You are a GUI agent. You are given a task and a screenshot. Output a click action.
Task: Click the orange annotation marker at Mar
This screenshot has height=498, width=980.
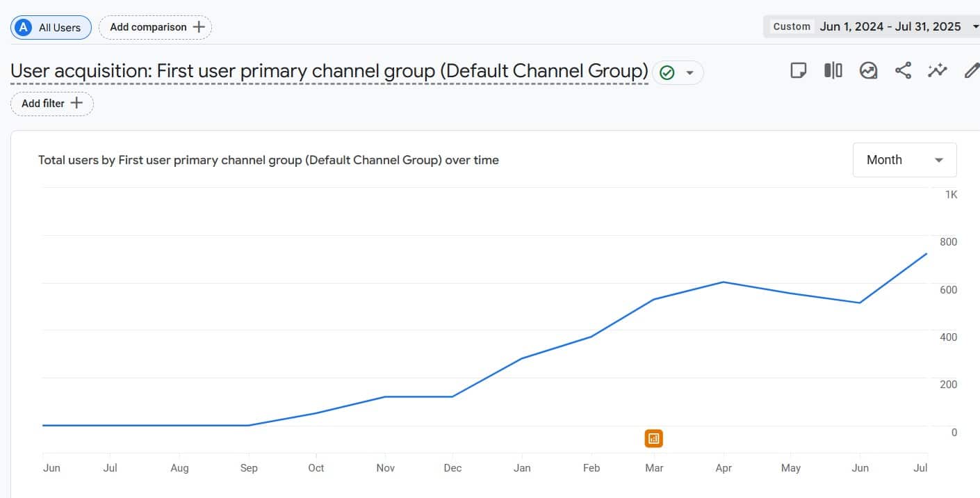coord(653,438)
